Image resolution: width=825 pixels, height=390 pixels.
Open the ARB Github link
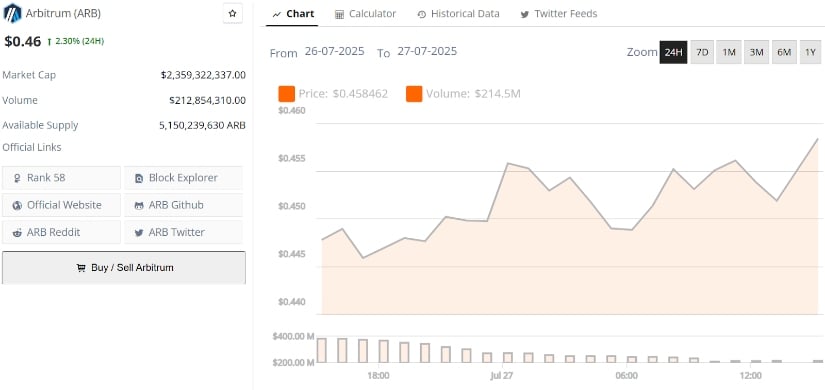pos(183,205)
